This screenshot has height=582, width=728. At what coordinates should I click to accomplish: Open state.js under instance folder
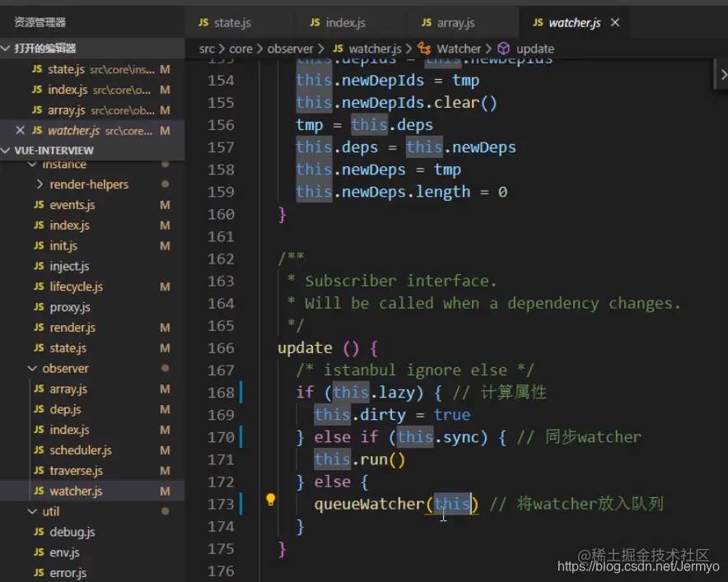point(92,347)
